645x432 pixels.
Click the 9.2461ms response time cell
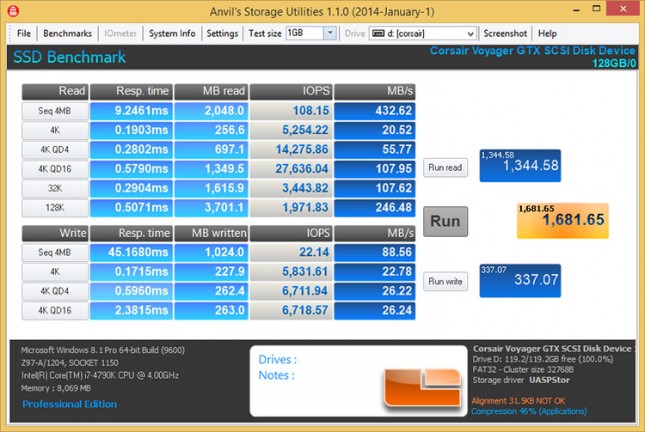131,111
